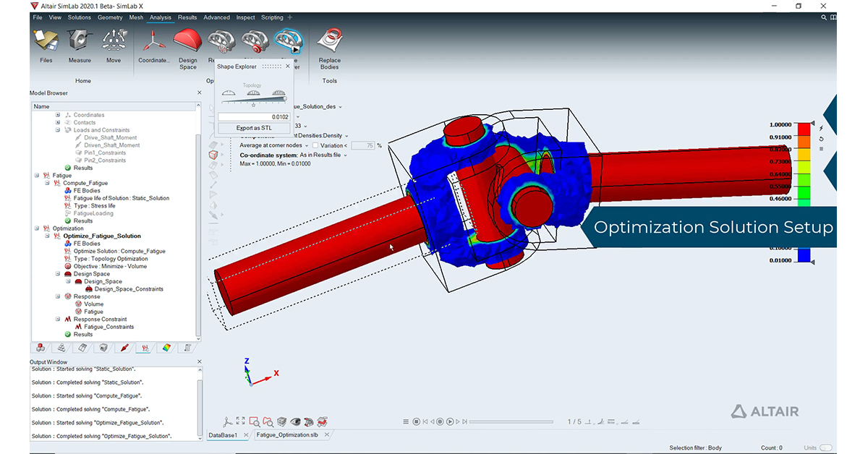The width and height of the screenshot is (868, 454).
Task: Play the results animation
Action: coord(450,421)
